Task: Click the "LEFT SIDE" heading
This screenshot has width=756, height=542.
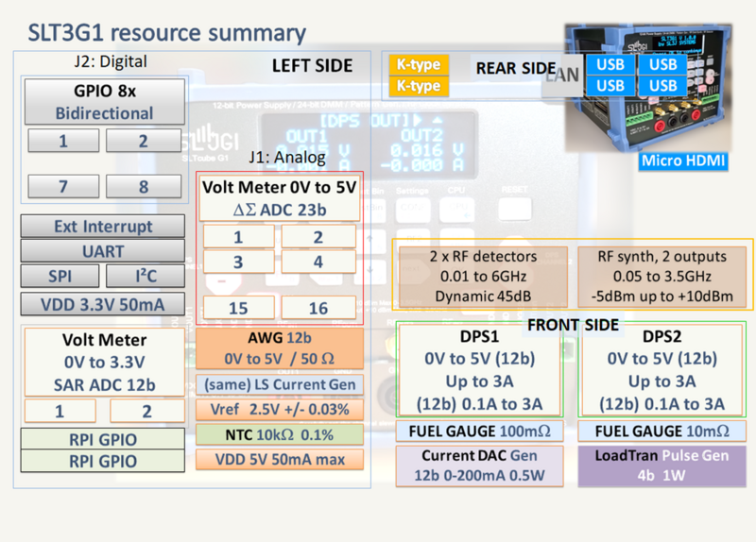Action: coord(312,65)
